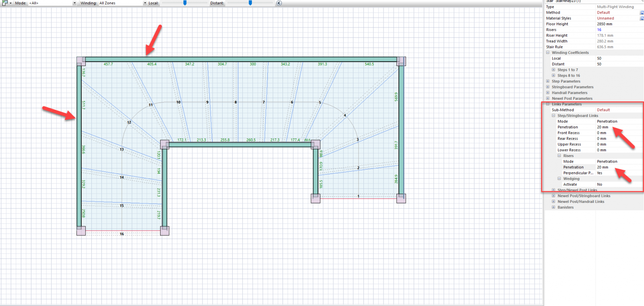Edit the Lower Recess 0 mm value
The height and width of the screenshot is (306, 644).
pyautogui.click(x=601, y=150)
